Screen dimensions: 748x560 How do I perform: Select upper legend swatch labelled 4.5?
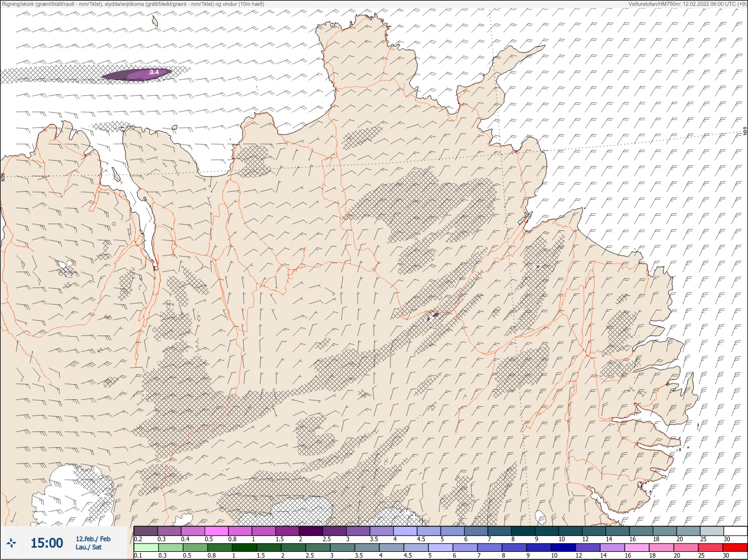pyautogui.click(x=429, y=531)
